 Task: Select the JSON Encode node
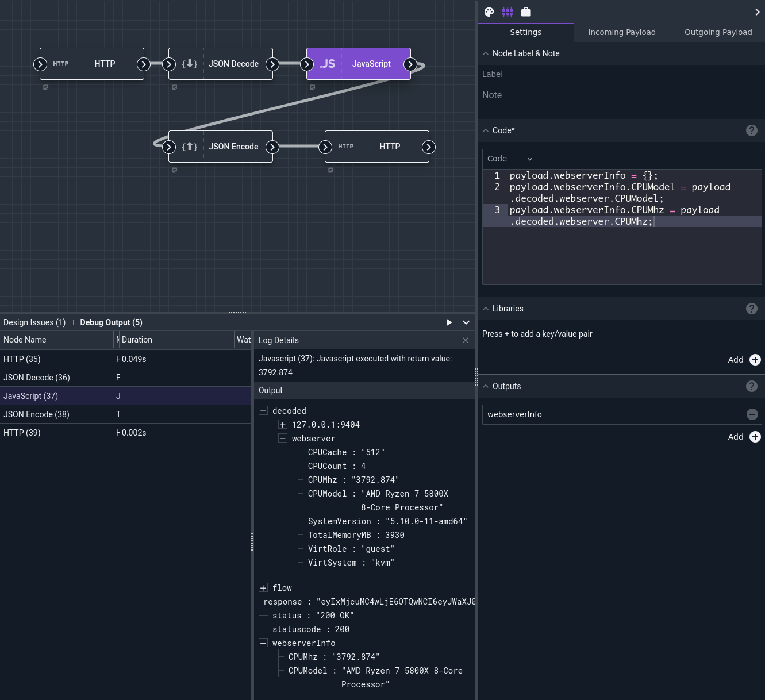click(233, 147)
